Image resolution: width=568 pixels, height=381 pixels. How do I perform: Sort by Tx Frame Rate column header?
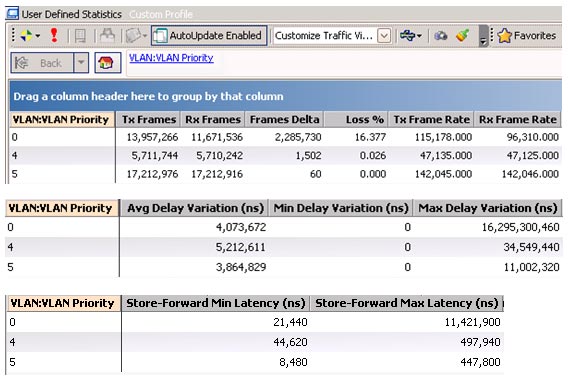click(x=431, y=120)
